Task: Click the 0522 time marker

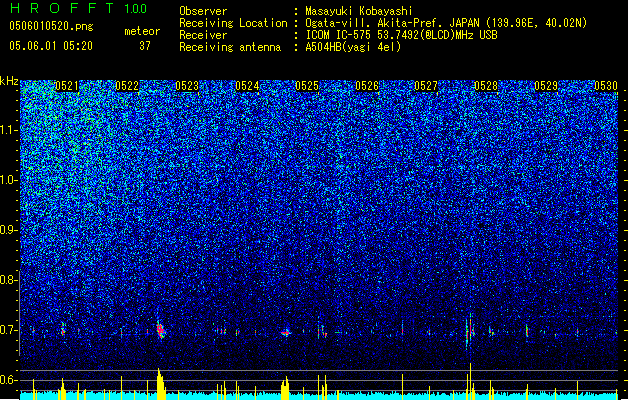Action: [x=127, y=86]
